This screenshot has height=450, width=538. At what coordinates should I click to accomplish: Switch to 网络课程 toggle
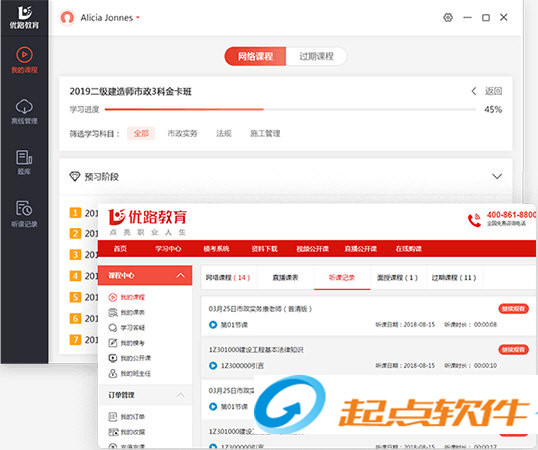(x=255, y=56)
